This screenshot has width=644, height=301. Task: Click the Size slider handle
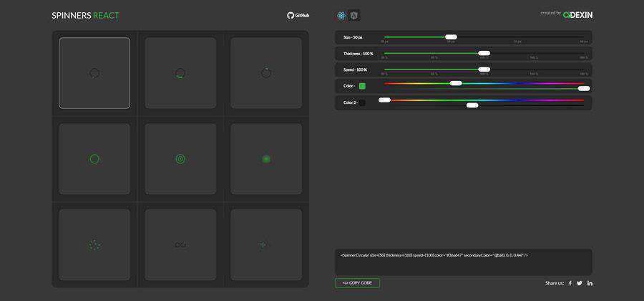tap(451, 37)
